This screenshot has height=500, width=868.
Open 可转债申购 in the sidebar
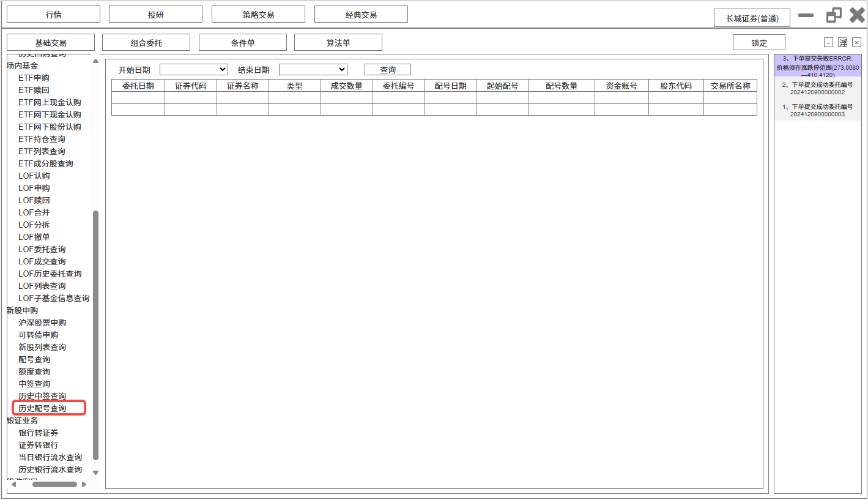tap(38, 335)
